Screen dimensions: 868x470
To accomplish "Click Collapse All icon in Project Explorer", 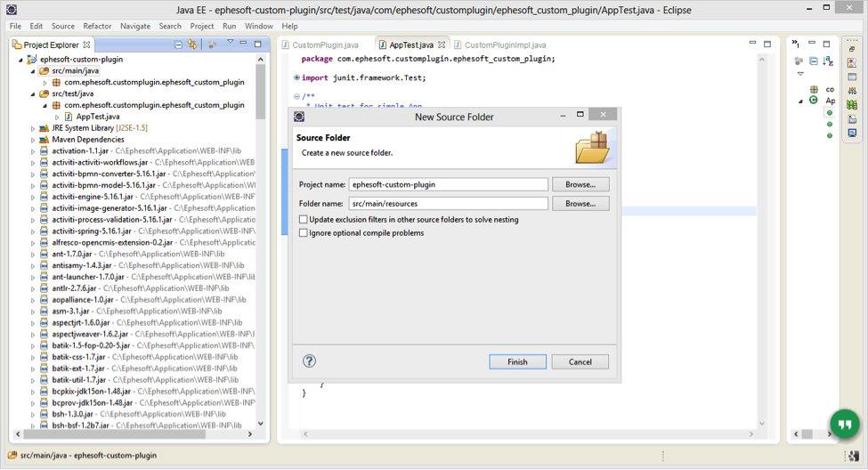I will tap(178, 45).
